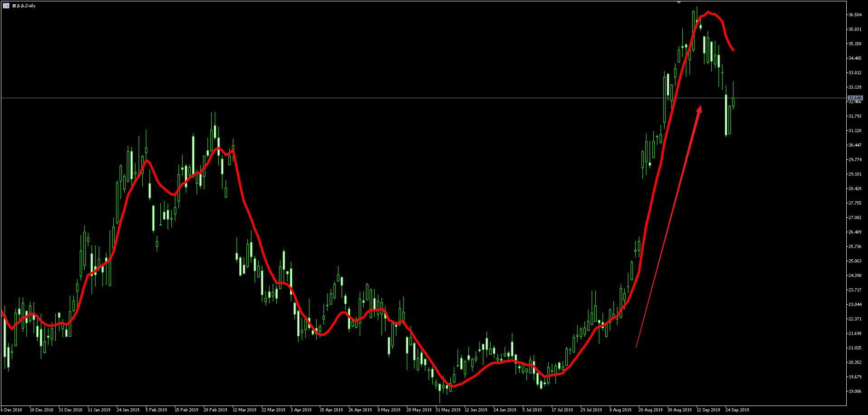The image size is (868, 415).
Task: Click the chart shift triangle marker at the top
Action: [679, 2]
